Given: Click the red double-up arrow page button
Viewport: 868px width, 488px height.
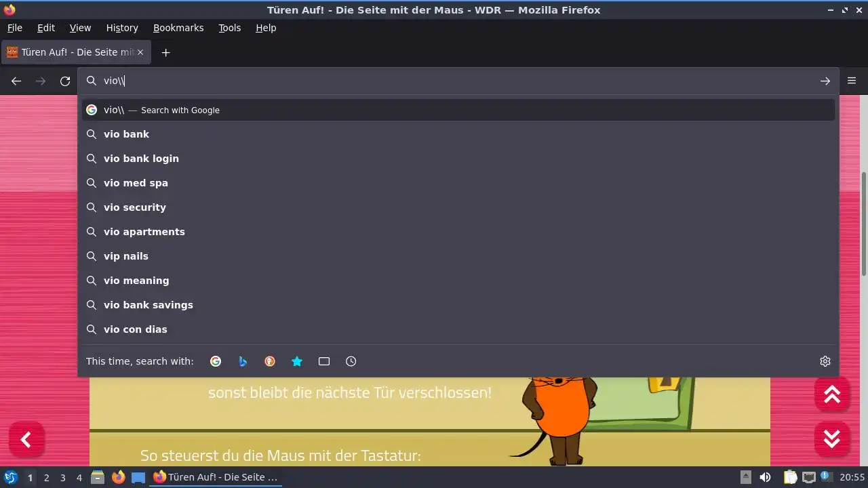Looking at the screenshot, I should 832,394.
